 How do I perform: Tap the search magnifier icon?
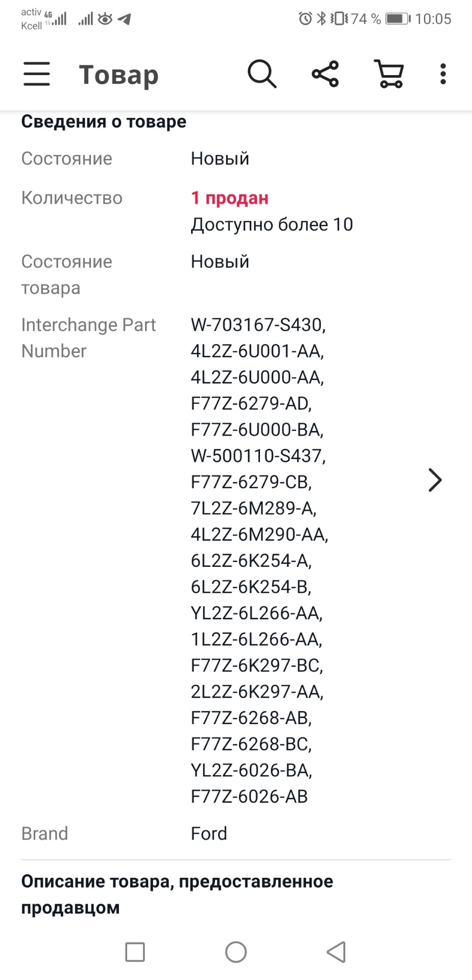pos(262,74)
